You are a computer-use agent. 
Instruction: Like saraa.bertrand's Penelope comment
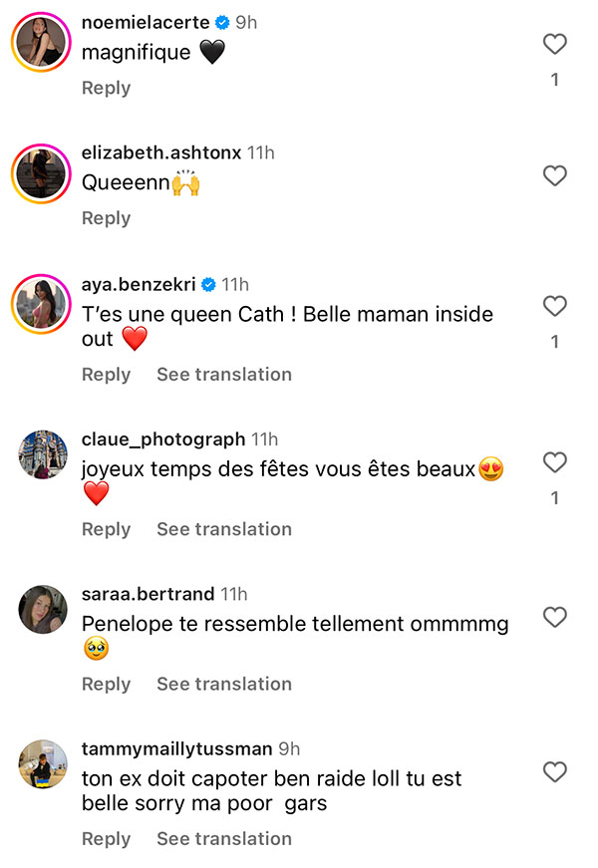pyautogui.click(x=554, y=617)
